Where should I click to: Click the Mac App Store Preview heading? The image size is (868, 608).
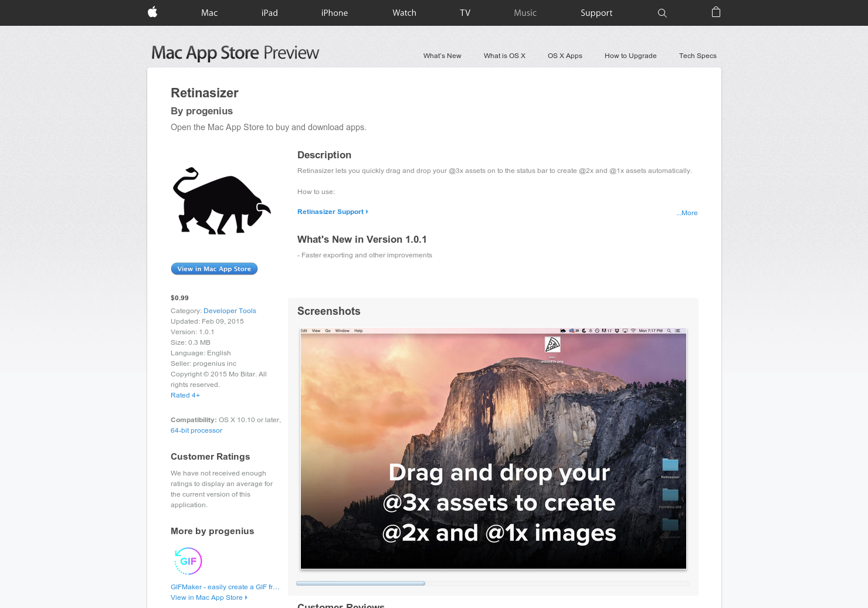[x=235, y=53]
